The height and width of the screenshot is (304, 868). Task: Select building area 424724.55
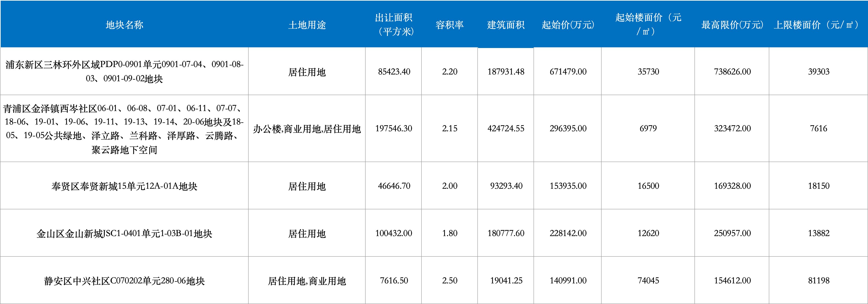506,128
